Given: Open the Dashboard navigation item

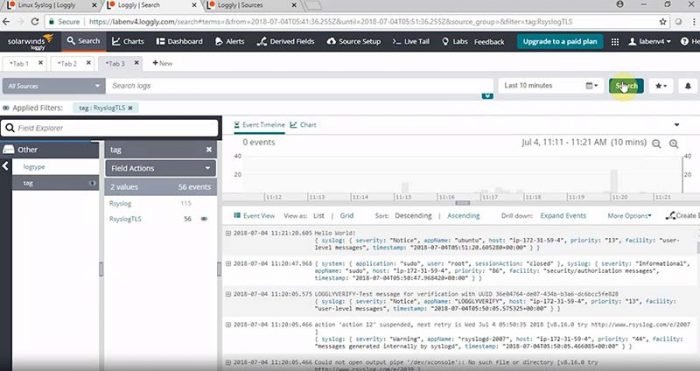Looking at the screenshot, I should tap(179, 42).
